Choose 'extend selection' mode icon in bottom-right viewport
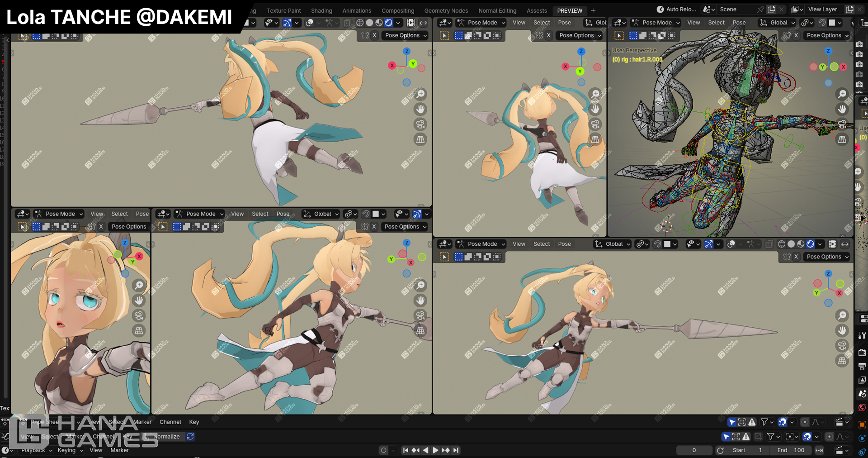The height and width of the screenshot is (458, 868). (468, 257)
